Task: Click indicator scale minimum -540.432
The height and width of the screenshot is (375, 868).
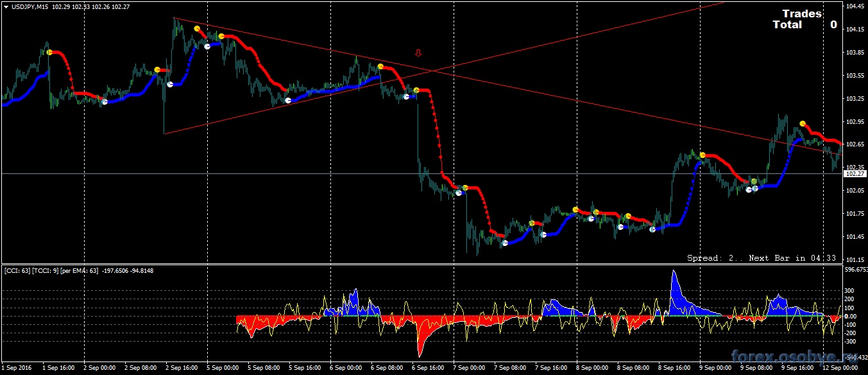Action: pyautogui.click(x=856, y=358)
